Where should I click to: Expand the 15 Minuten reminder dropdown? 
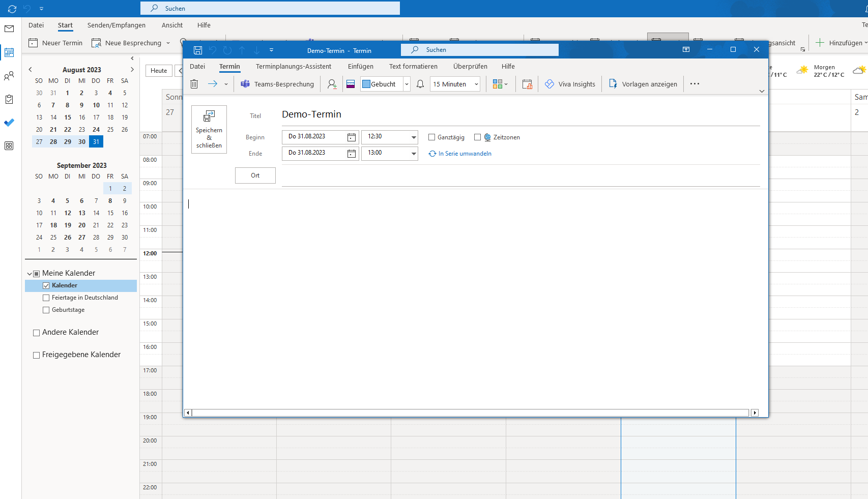[476, 84]
